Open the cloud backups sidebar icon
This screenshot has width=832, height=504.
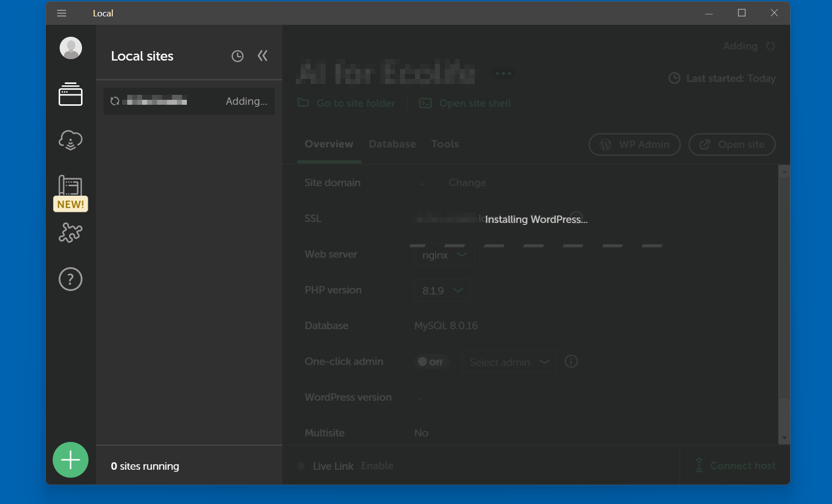point(71,140)
